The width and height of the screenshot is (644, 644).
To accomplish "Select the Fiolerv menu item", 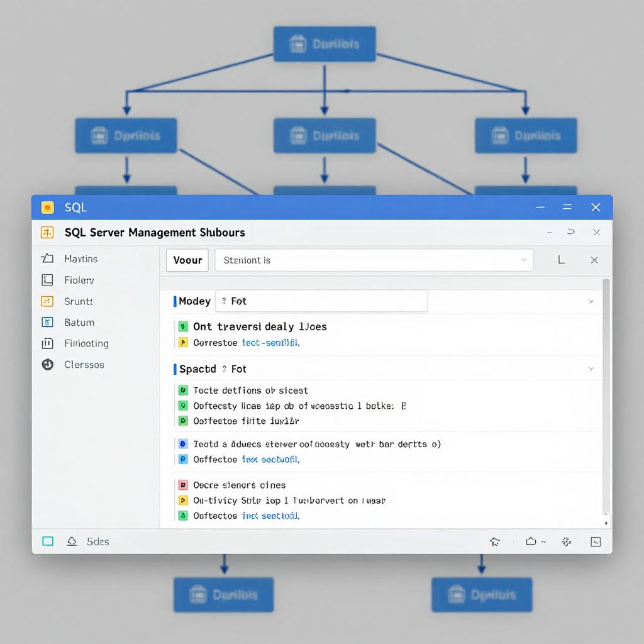I will click(x=79, y=280).
